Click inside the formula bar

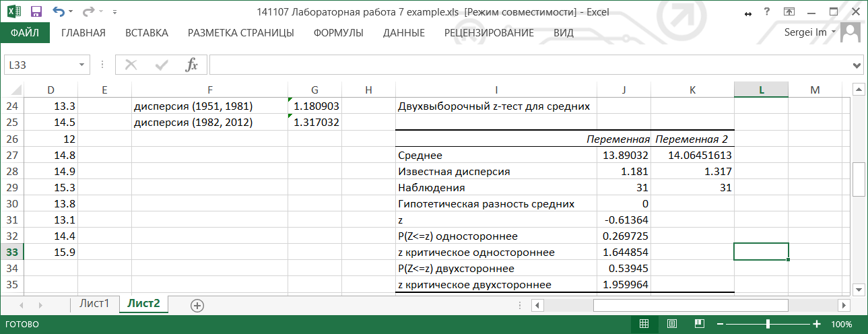(x=529, y=65)
